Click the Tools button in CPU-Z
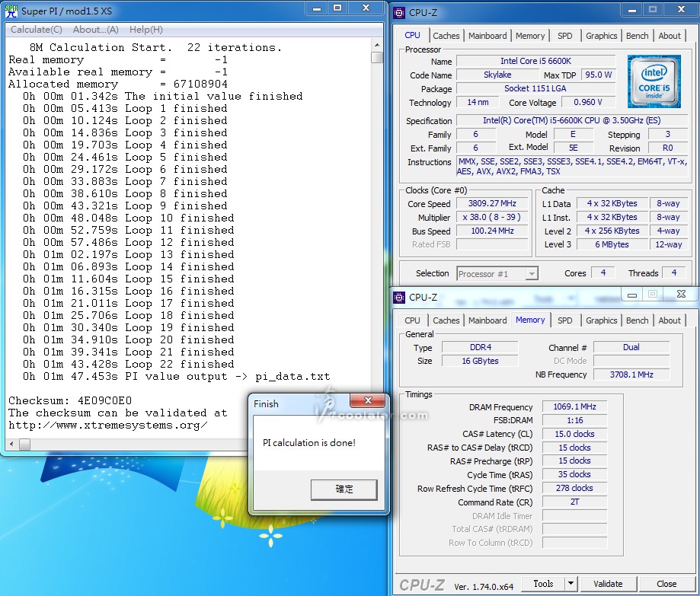 (543, 584)
